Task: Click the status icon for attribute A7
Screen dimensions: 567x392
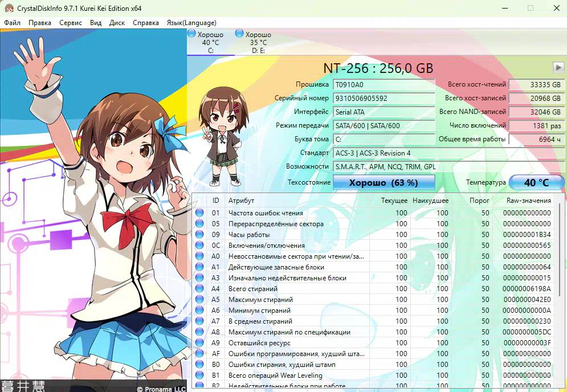Action: coord(199,321)
